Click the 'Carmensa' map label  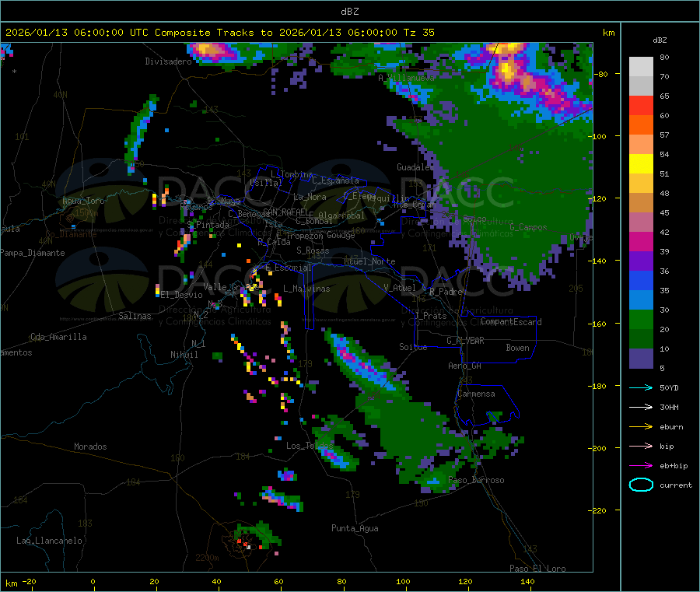click(x=476, y=394)
